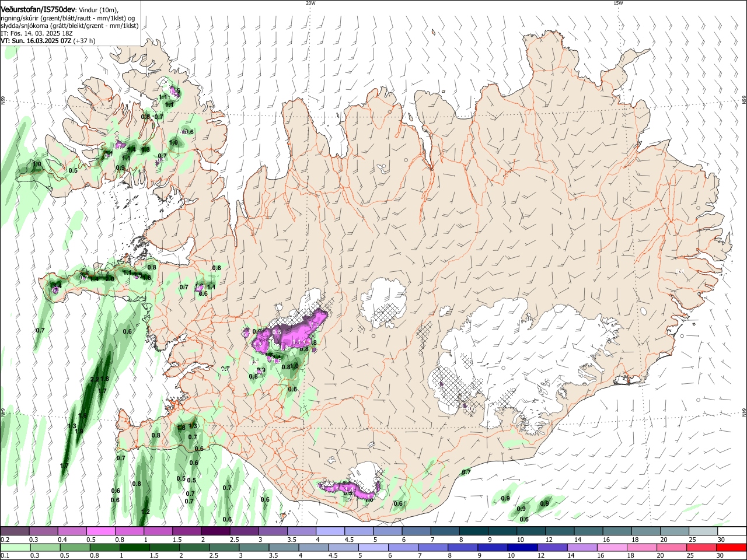747x560 pixels.
Task: Click the 0.2 label in the upper legend
Action: click(5, 540)
